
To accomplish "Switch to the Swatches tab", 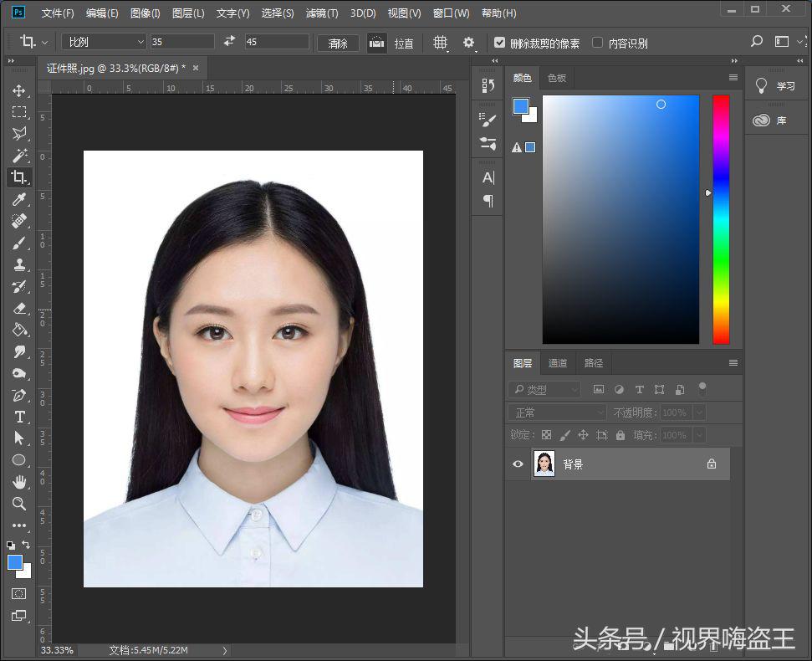I will (557, 78).
